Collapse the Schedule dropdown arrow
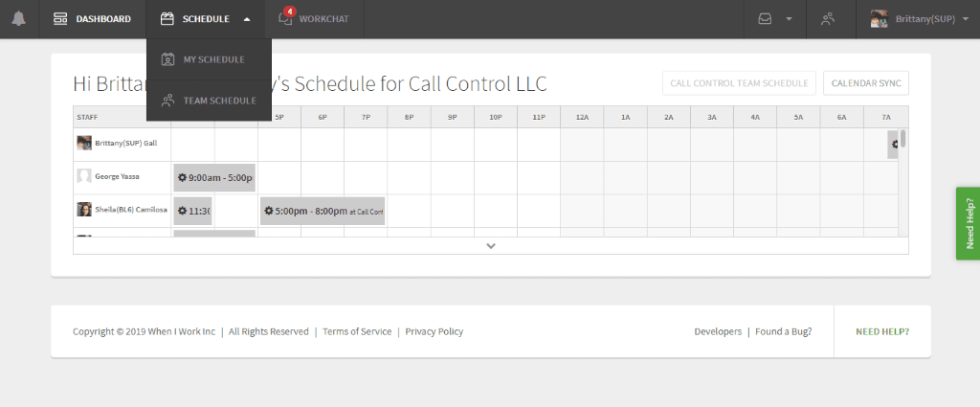The height and width of the screenshot is (407, 980). 247,19
